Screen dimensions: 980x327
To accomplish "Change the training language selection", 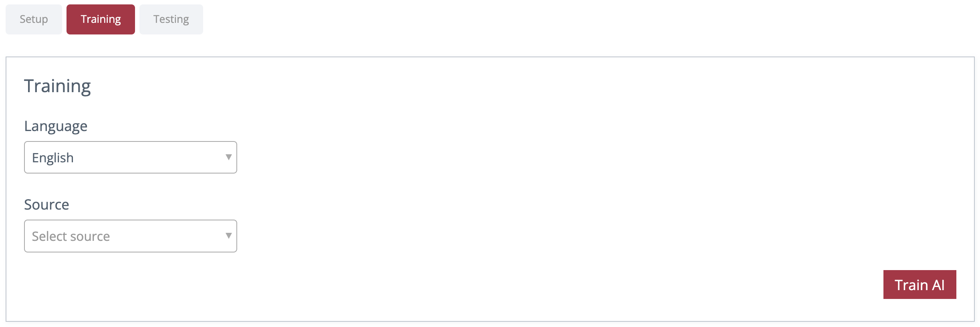I will click(130, 157).
